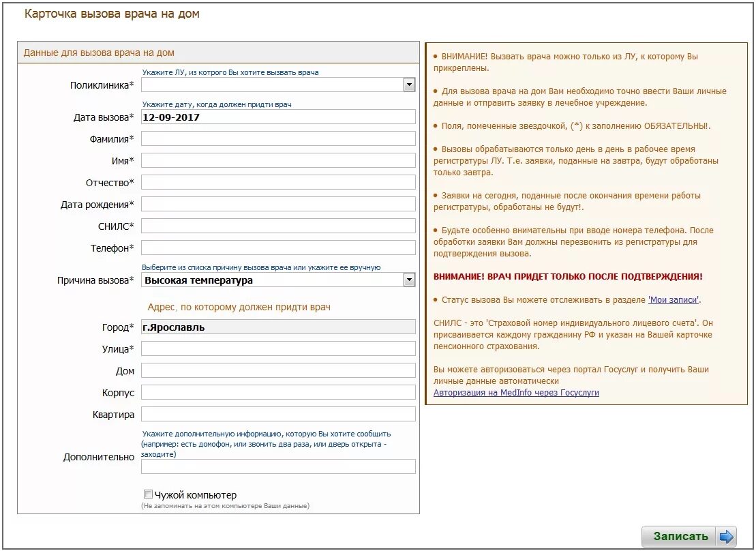
Task: Focus the Фамилия input field
Action: click(x=278, y=139)
